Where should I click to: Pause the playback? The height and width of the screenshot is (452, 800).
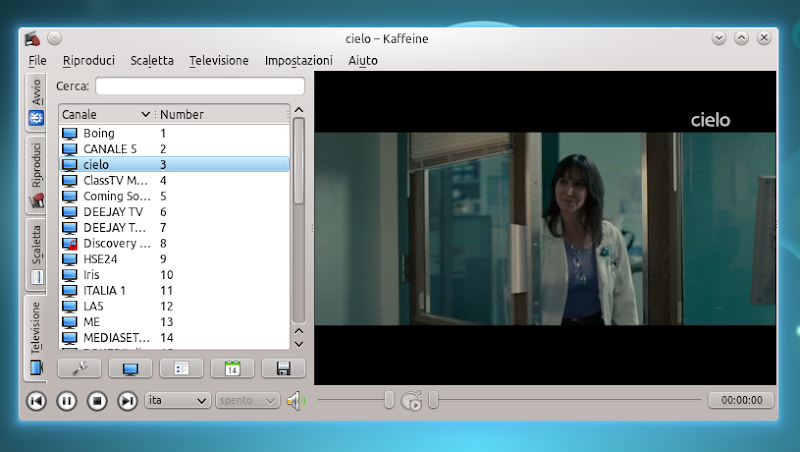(x=66, y=401)
